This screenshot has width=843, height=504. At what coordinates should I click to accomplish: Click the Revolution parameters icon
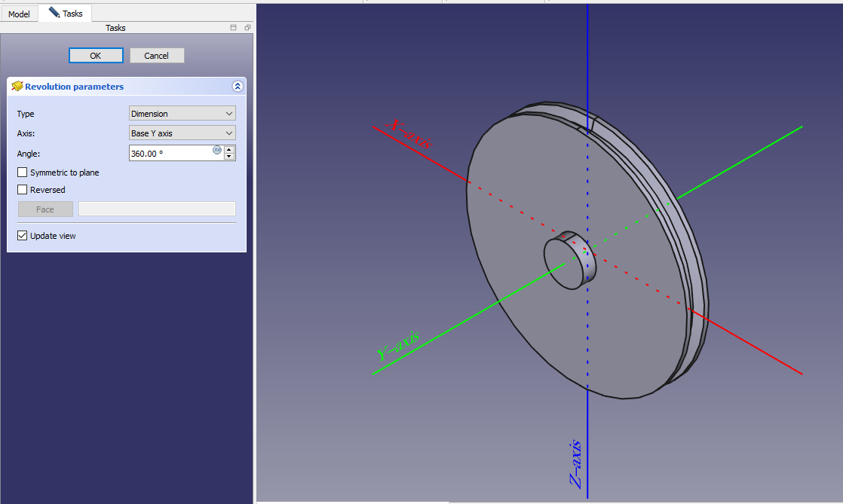pyautogui.click(x=17, y=87)
